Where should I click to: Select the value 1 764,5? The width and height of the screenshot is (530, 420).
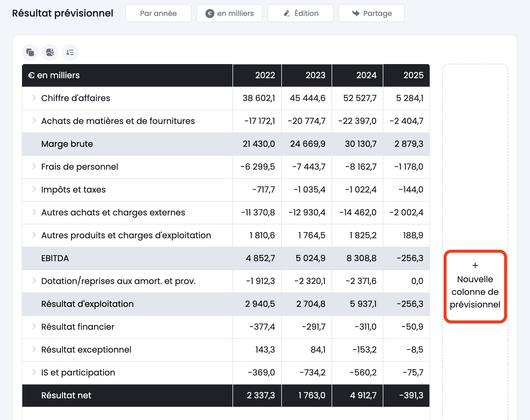click(312, 235)
